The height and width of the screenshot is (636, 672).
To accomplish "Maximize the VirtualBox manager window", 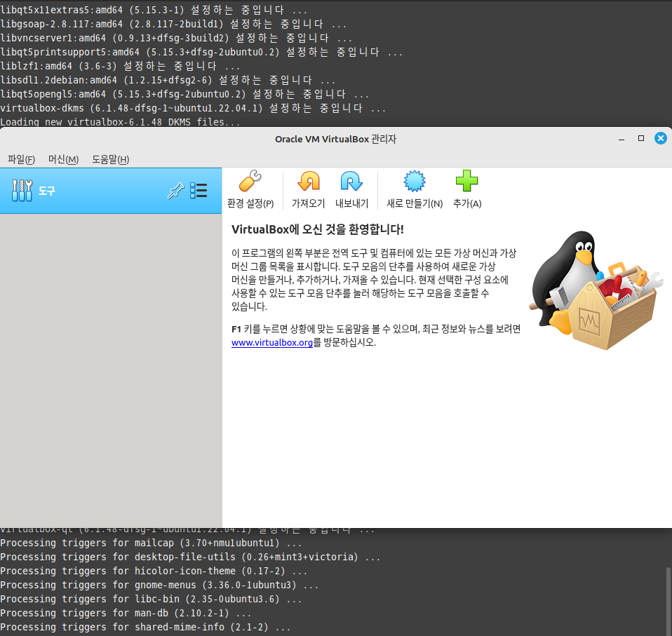I will (641, 138).
